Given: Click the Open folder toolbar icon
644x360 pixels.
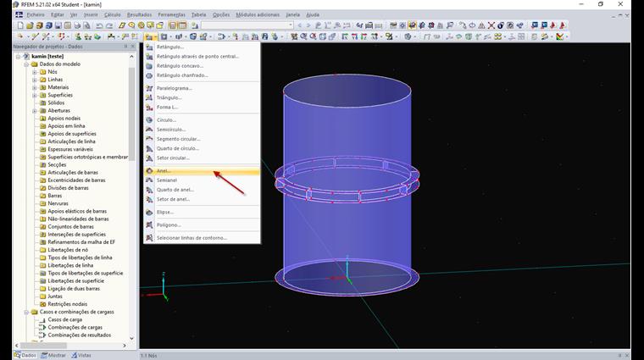Looking at the screenshot, I should click(30, 25).
